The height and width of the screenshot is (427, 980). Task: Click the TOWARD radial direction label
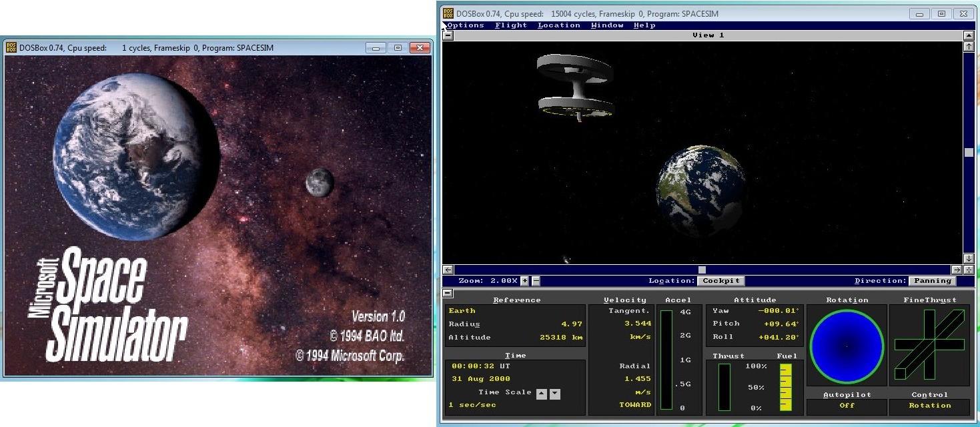tap(635, 405)
